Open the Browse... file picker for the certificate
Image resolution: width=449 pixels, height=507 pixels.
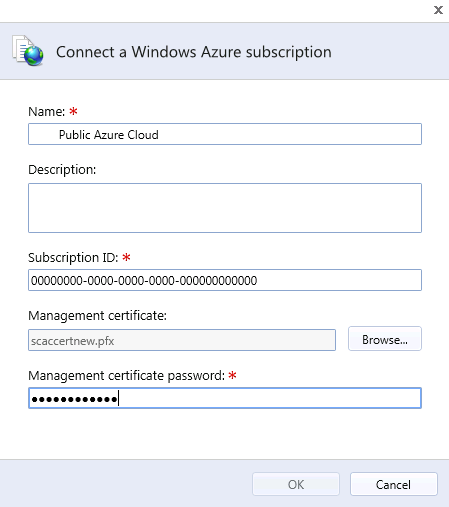[385, 339]
